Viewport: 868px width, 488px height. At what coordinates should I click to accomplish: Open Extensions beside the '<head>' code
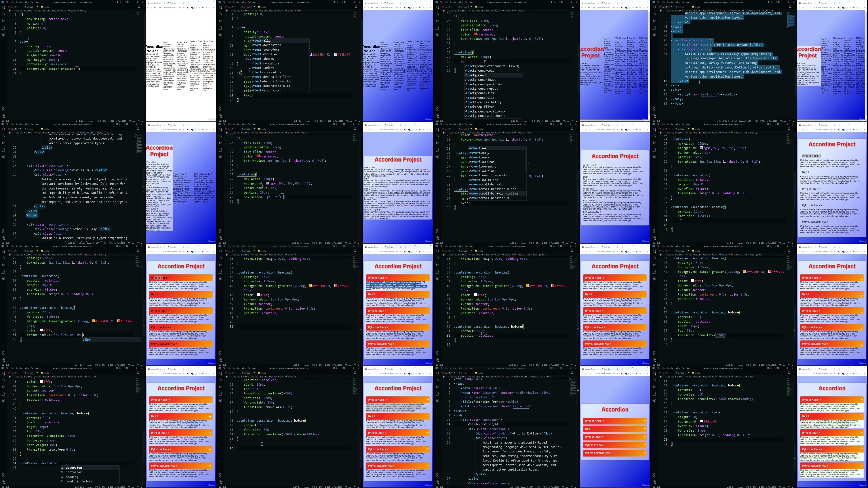tap(437, 394)
